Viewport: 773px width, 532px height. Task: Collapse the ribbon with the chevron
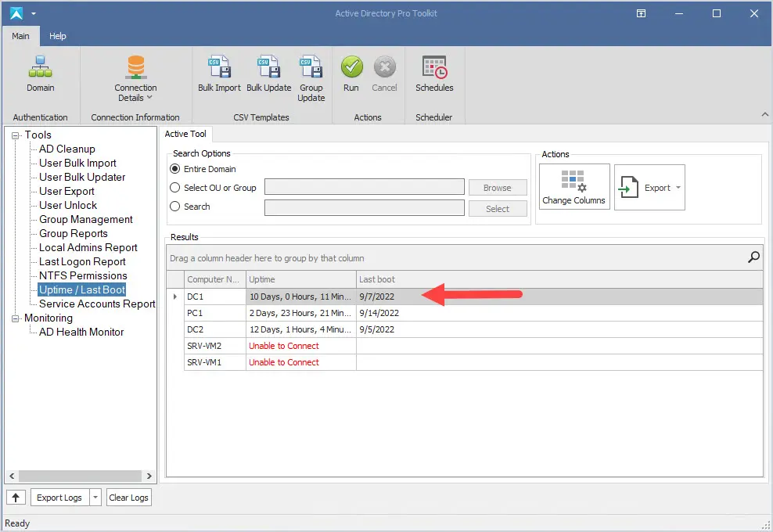pyautogui.click(x=764, y=114)
